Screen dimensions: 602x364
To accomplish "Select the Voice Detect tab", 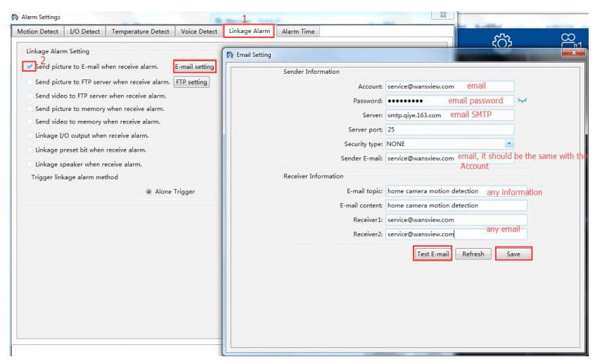I will (x=199, y=32).
